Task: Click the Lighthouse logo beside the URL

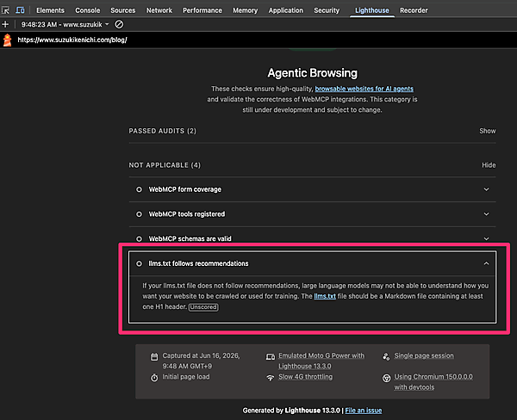Action: tap(7, 40)
